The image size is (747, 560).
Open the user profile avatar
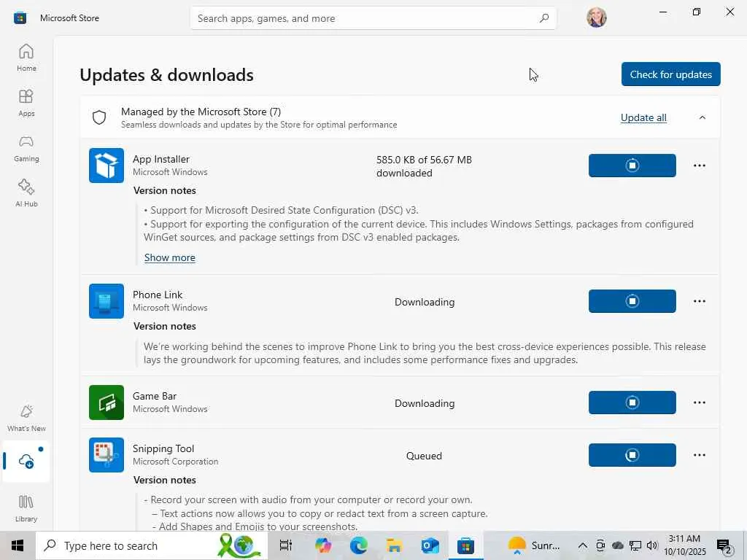pyautogui.click(x=597, y=17)
